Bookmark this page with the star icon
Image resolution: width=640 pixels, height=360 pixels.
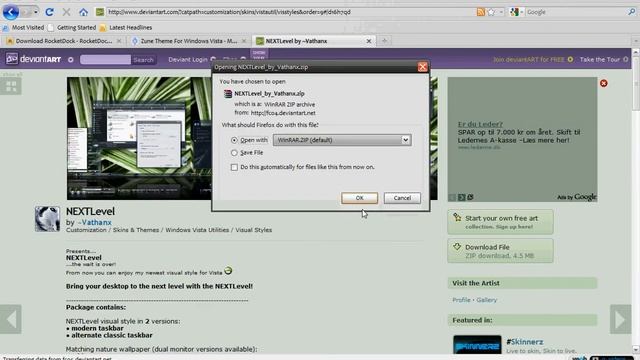click(491, 12)
